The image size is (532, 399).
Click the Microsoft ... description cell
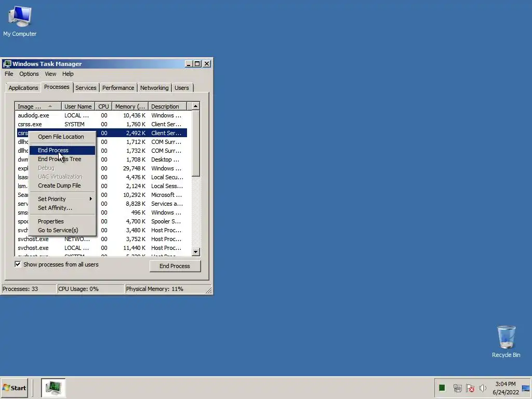pos(166,195)
